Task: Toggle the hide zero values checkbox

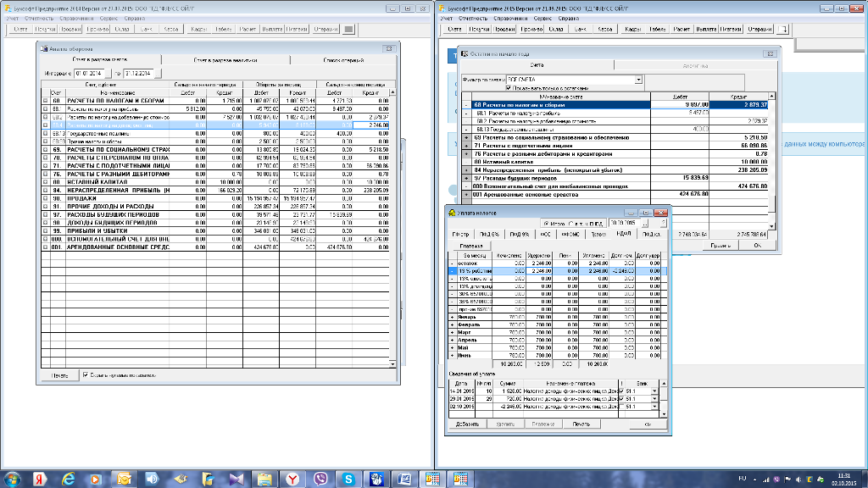Action: 86,374
